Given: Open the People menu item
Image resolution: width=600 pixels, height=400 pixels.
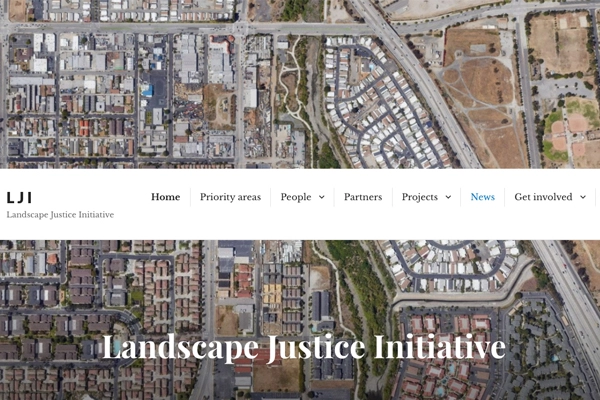Looking at the screenshot, I should (x=296, y=197).
